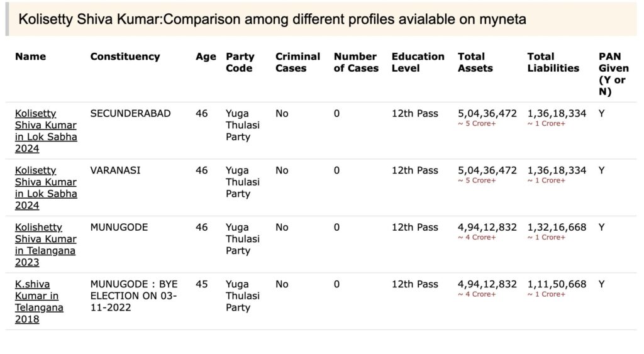Screen dimensions: 644x354
Task: Click the Education Level column header
Action: click(418, 62)
